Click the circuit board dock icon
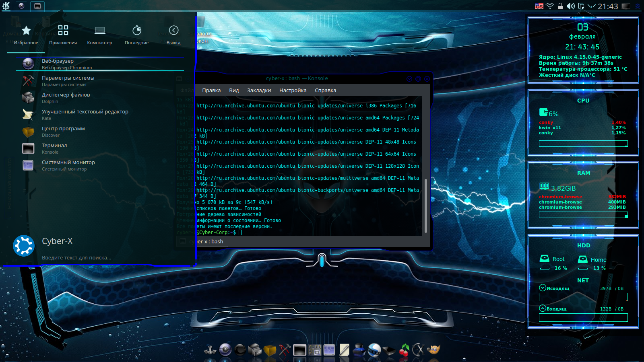644x362 pixels. coord(314,350)
